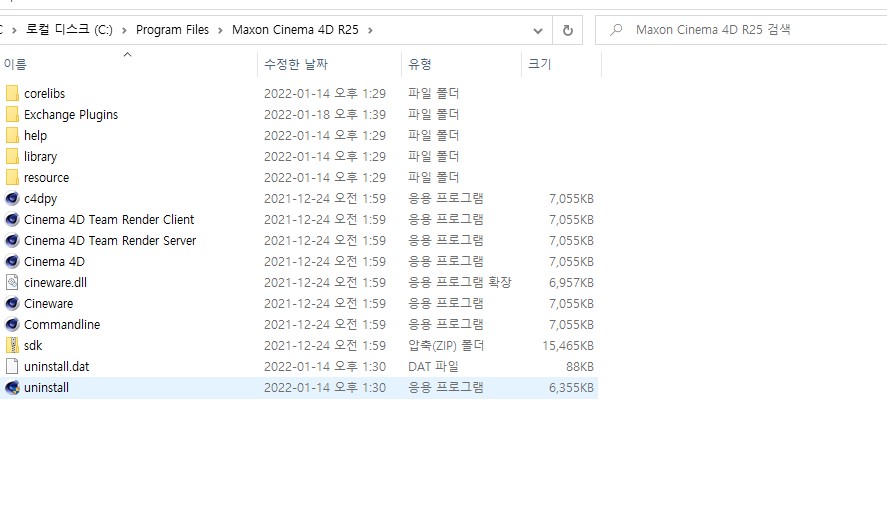
Task: Click size value '15,465KB' of sdk
Action: 568,345
